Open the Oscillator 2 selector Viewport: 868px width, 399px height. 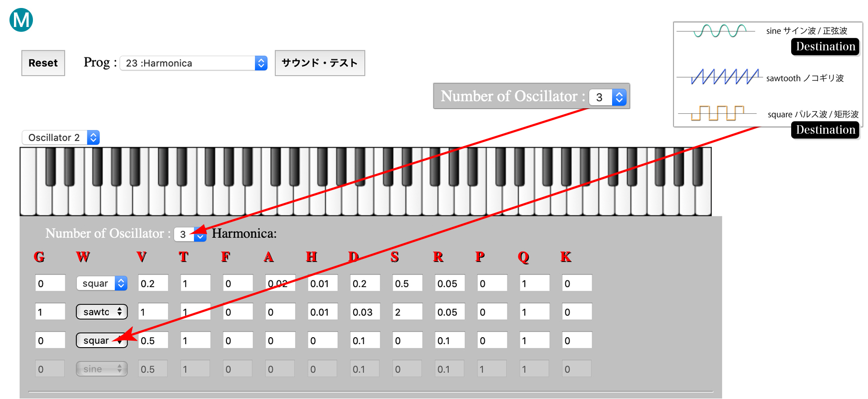(x=61, y=137)
